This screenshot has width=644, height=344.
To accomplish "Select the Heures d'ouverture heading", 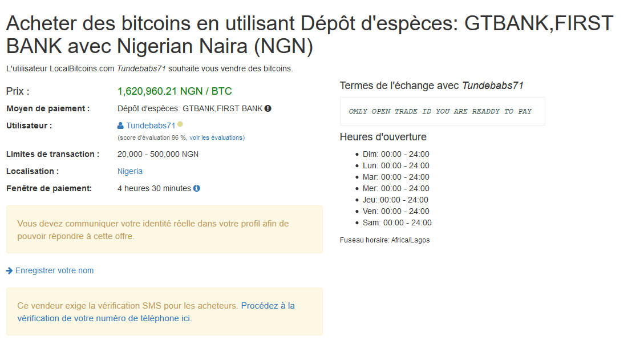I will coord(383,137).
